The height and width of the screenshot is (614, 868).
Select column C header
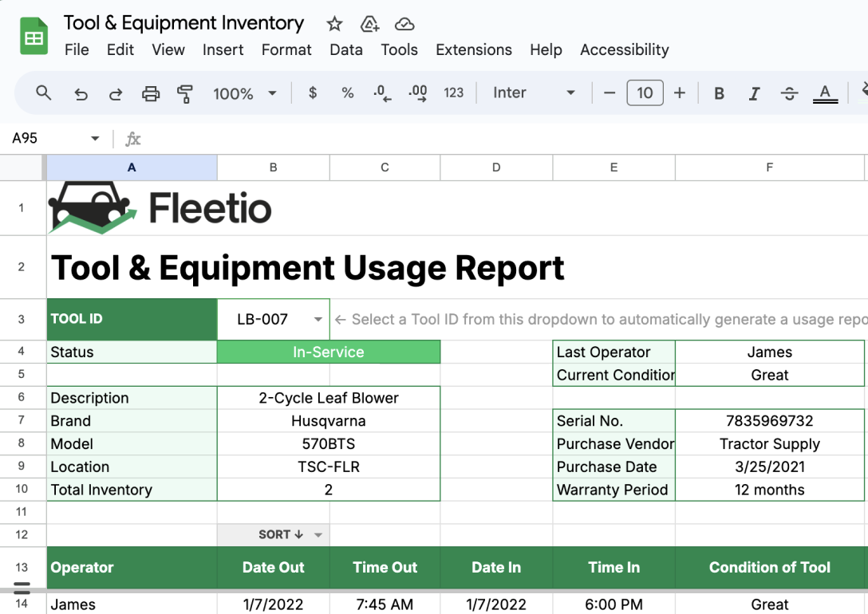(x=385, y=167)
